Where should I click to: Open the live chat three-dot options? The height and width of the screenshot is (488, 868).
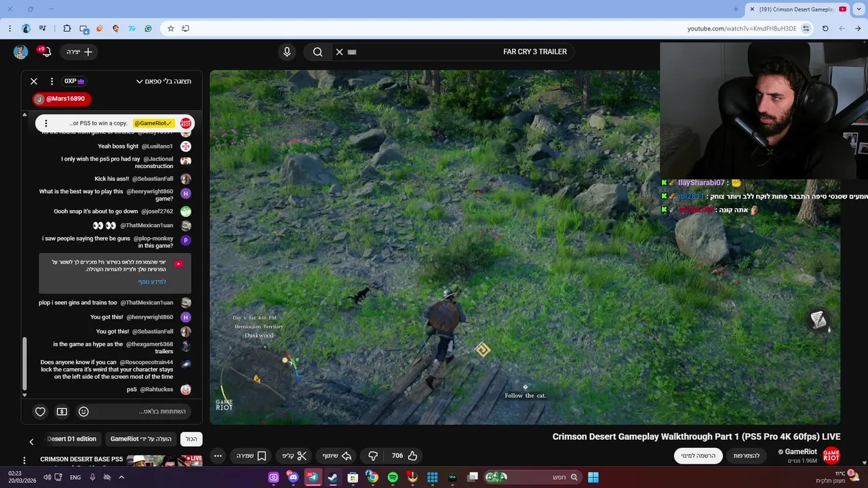[52, 81]
